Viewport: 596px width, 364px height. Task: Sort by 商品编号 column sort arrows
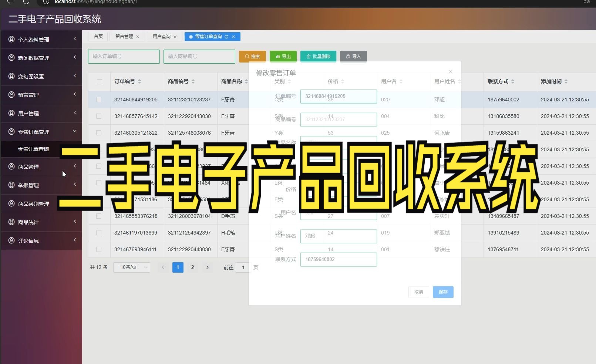[193, 81]
